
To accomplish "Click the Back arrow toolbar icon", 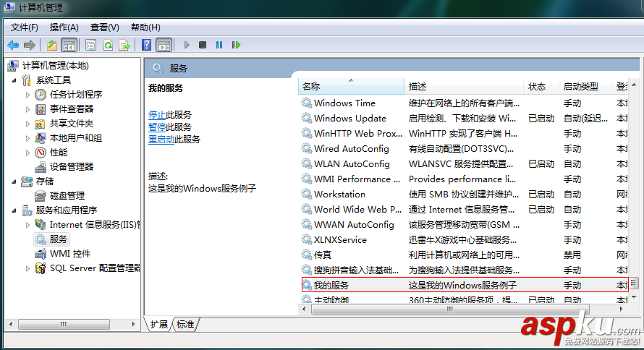I will point(13,45).
